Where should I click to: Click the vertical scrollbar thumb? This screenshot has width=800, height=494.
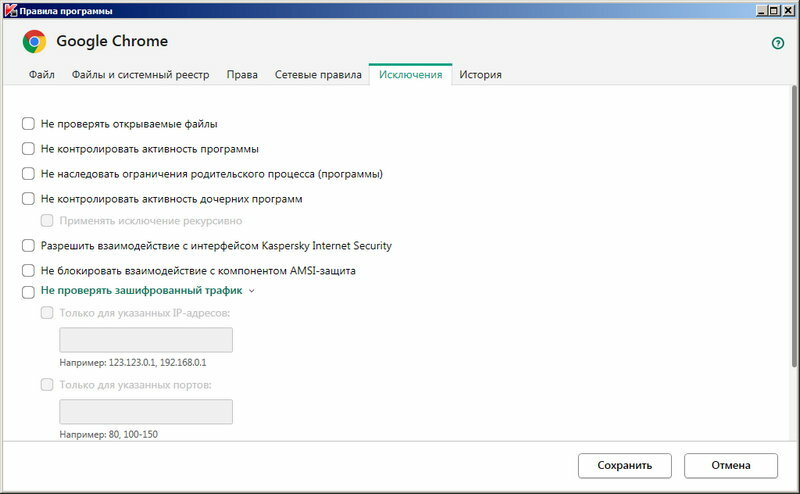pos(794,226)
